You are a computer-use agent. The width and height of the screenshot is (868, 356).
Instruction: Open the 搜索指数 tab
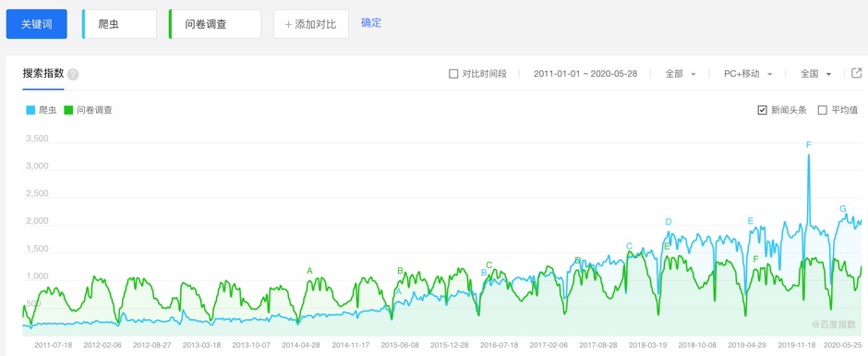coord(43,73)
